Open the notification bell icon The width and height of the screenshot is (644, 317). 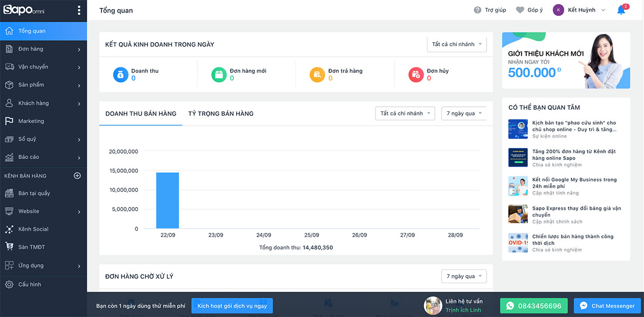tap(621, 10)
